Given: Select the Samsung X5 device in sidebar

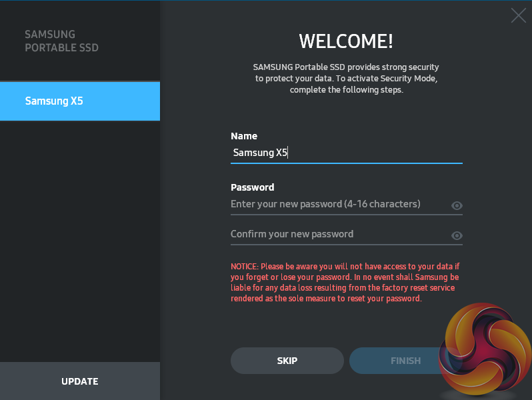Looking at the screenshot, I should (x=80, y=101).
